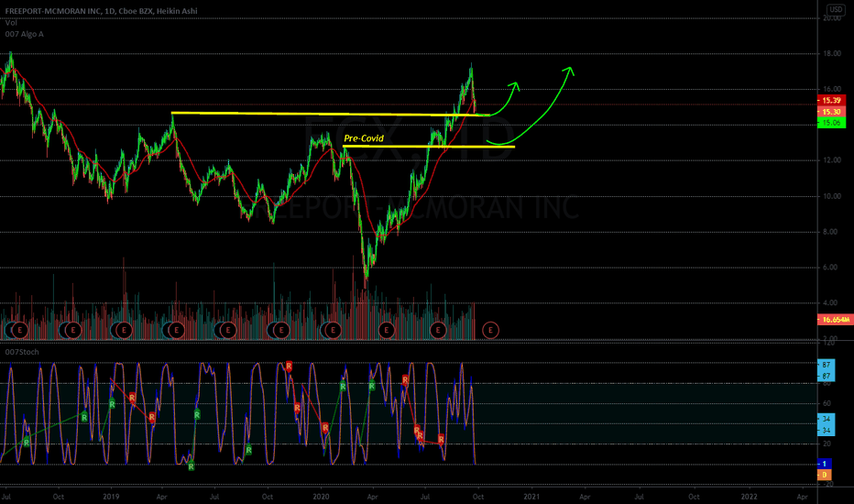
Task: Click 8.00 on the price axis
Action: pyautogui.click(x=832, y=232)
